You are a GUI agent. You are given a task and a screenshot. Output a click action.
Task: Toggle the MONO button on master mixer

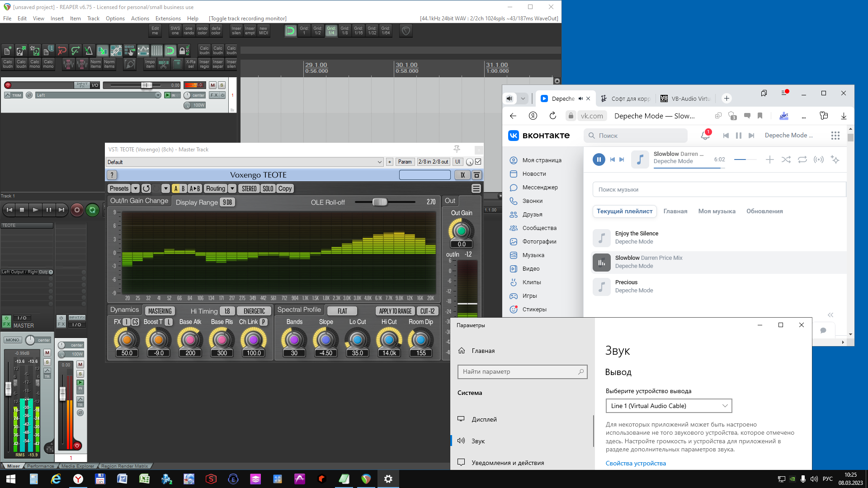[13, 340]
